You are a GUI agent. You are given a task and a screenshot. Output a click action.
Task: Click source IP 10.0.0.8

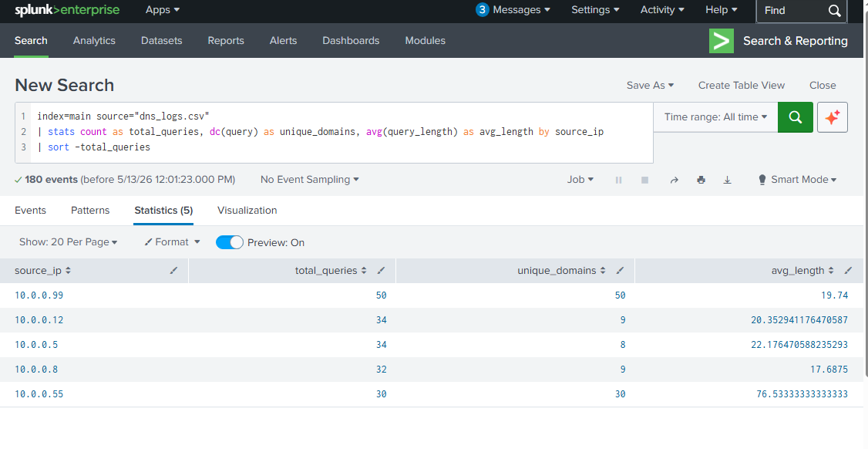point(36,370)
